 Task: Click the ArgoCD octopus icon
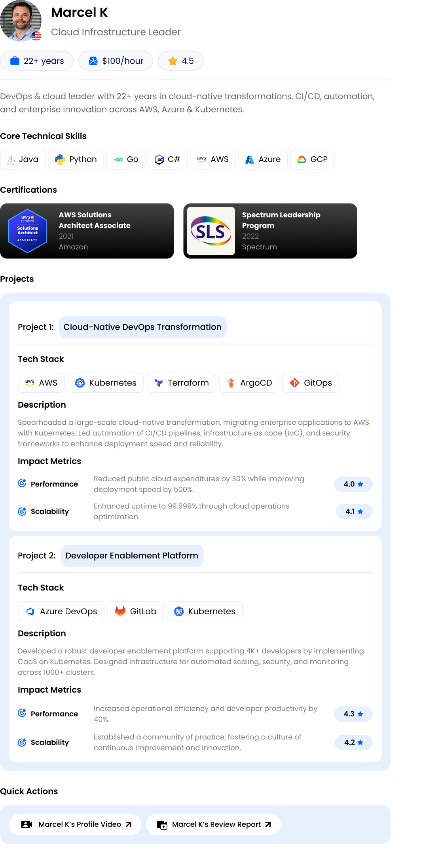pyautogui.click(x=231, y=383)
